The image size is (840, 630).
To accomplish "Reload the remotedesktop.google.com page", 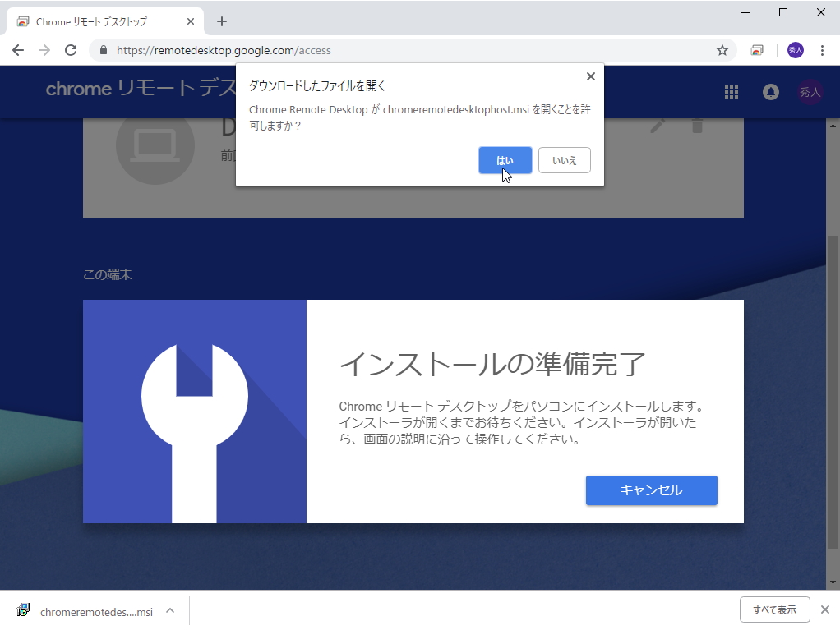I will point(71,50).
